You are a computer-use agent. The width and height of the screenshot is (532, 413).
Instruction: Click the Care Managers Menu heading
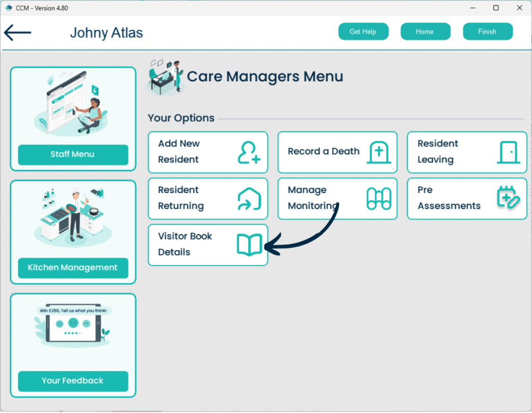(264, 76)
